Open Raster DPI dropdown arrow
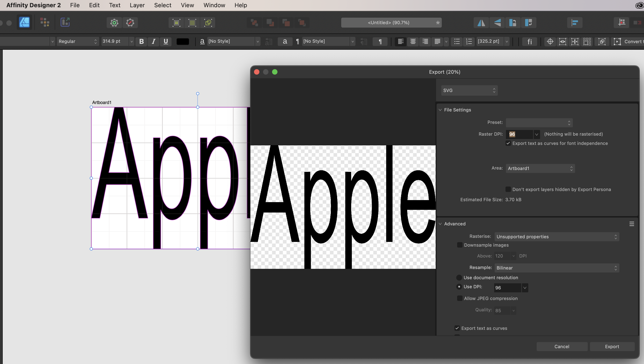Viewport: 644px width, 364px height. [x=536, y=134]
